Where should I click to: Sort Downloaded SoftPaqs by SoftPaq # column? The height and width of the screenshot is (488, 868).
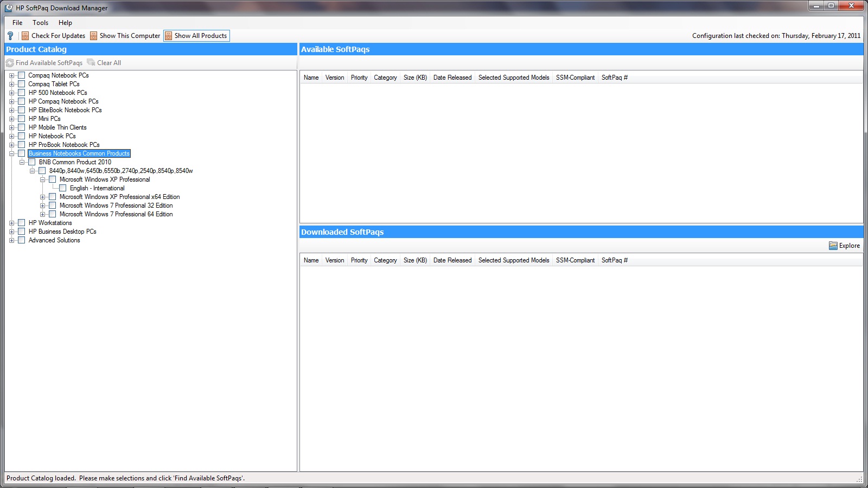tap(615, 260)
